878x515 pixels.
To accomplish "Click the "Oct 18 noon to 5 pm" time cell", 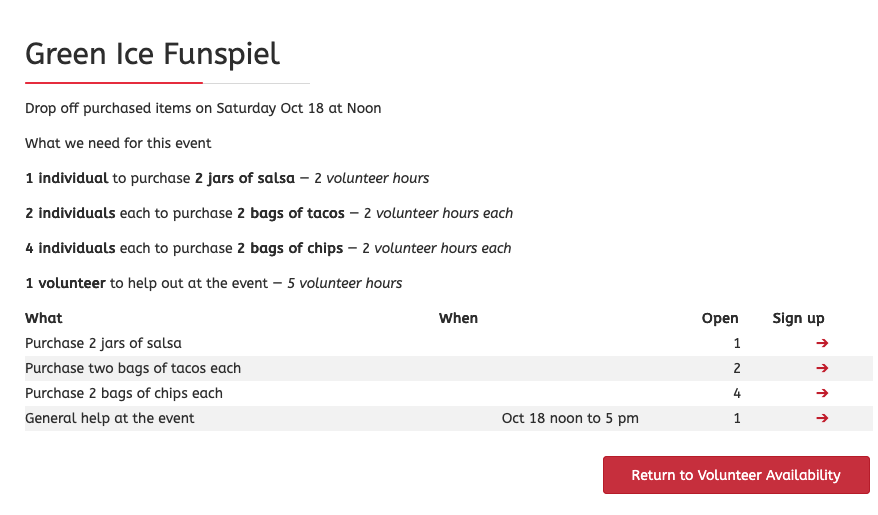I will 570,418.
